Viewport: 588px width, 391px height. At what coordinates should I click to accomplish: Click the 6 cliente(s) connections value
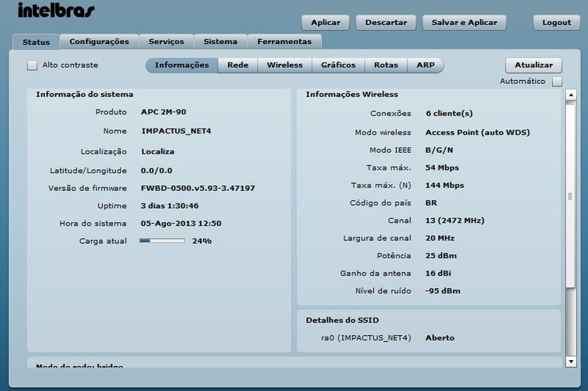449,114
